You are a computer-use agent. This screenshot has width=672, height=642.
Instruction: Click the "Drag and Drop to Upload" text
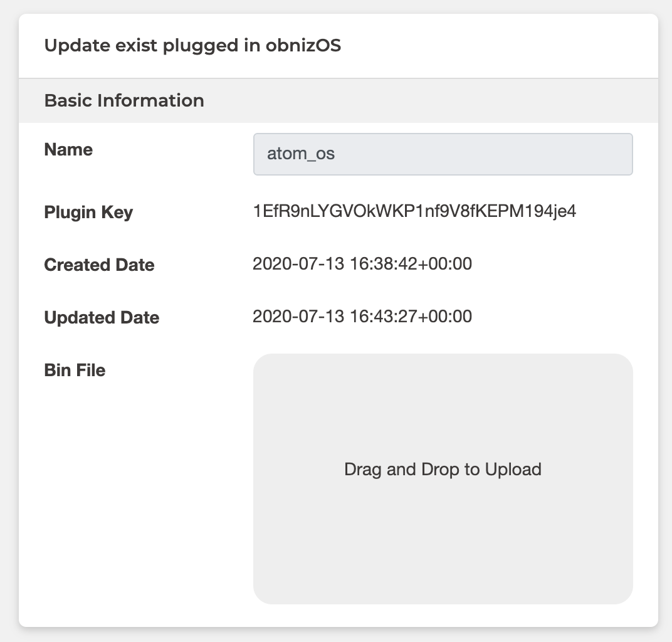(x=443, y=469)
